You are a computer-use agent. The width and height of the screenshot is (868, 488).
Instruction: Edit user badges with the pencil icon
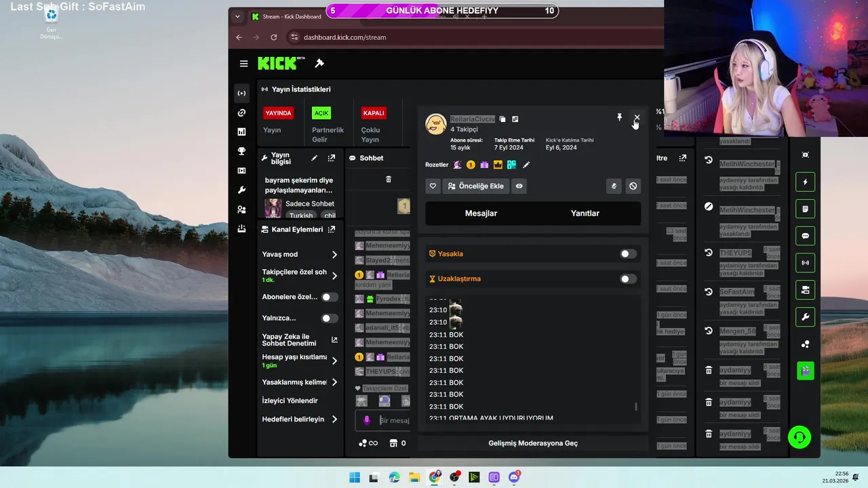coord(526,165)
